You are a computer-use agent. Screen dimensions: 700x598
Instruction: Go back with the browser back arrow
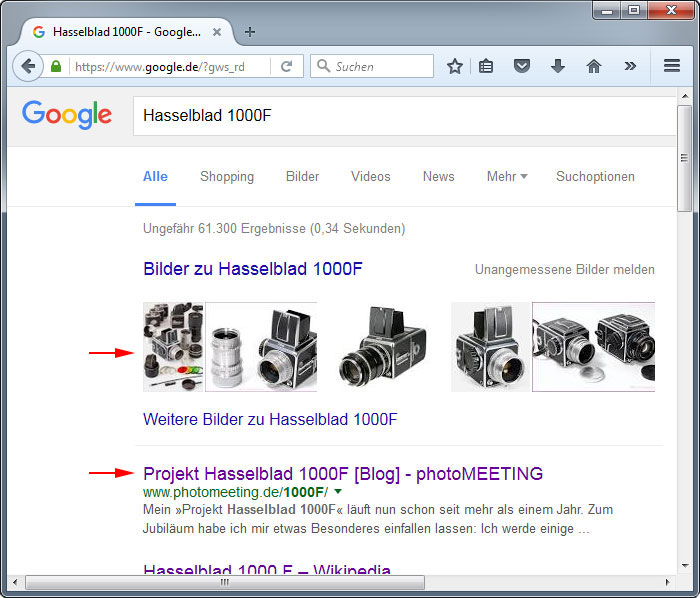click(x=28, y=66)
